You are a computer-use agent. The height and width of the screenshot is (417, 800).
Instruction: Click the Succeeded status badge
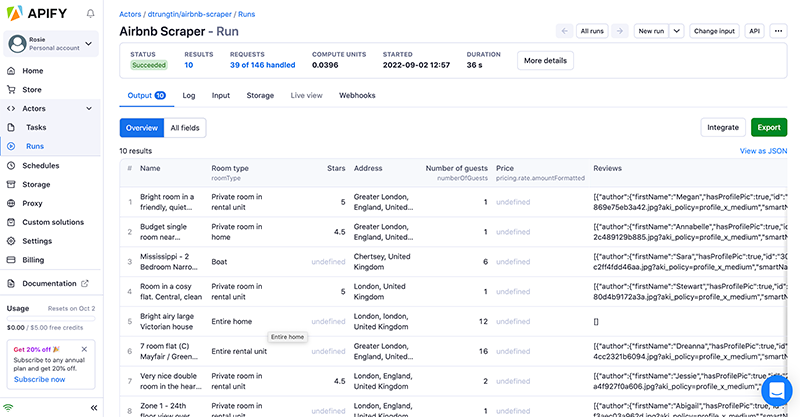(x=148, y=65)
